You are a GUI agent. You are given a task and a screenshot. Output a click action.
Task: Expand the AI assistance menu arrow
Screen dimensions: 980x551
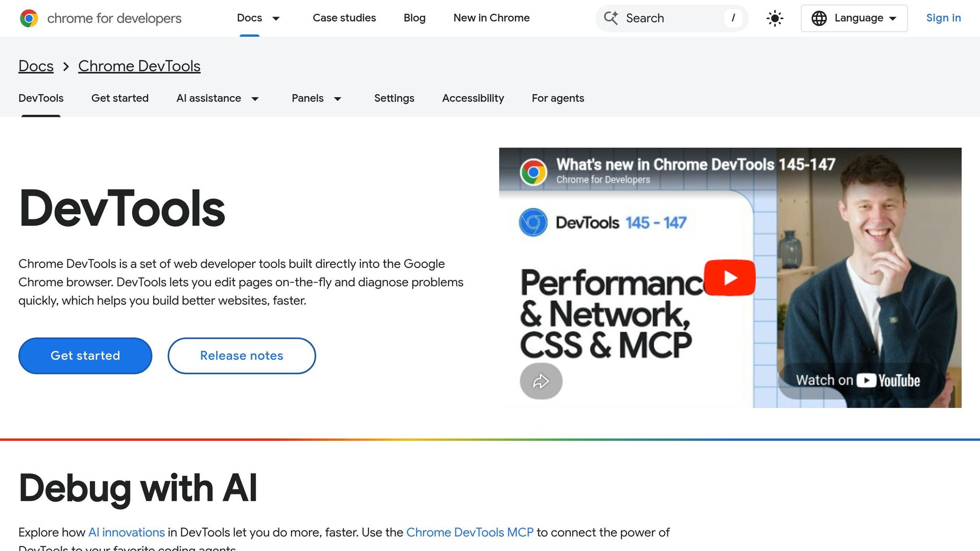click(x=255, y=99)
